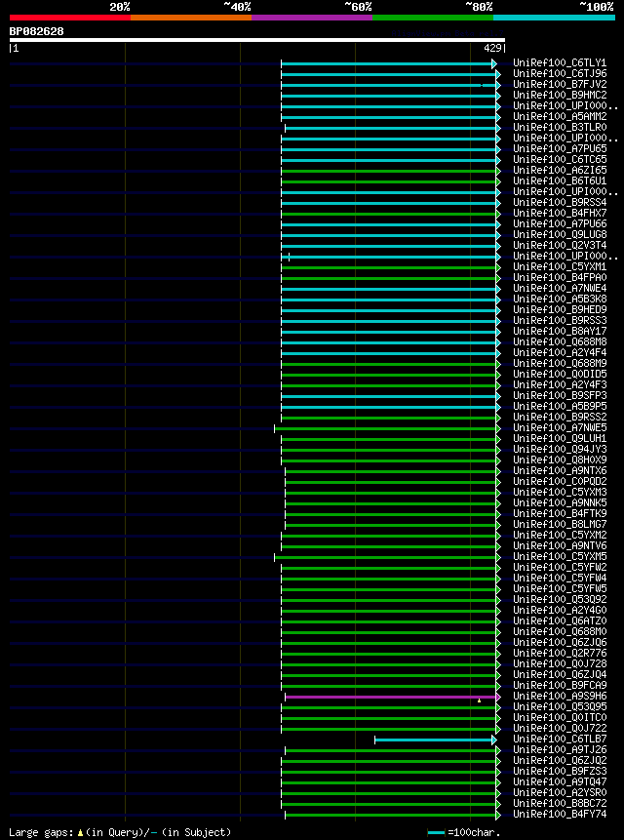Click the yellow query gap marker on A9S9H6 row

coord(480,700)
